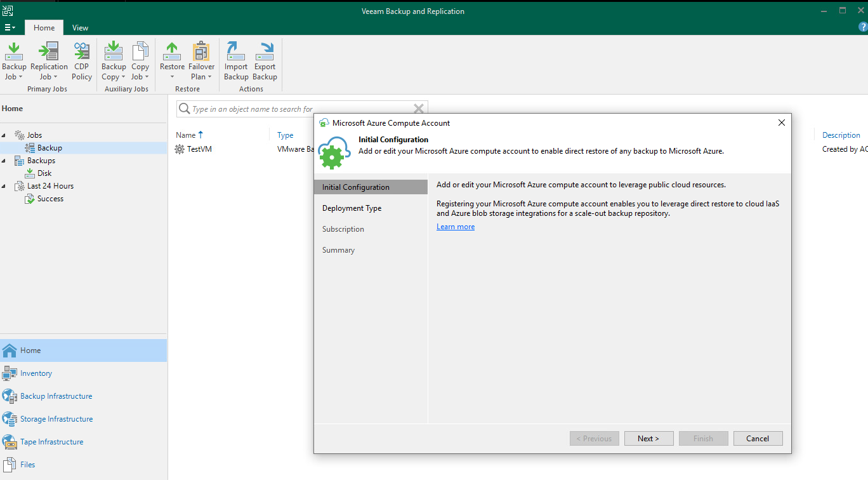Screen dimensions: 868x480
Task: Select the Last 24 Hours tree item
Action: tap(50, 186)
